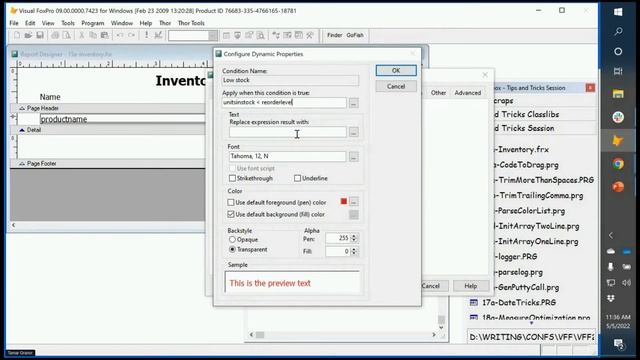Image resolution: width=640 pixels, height=360 pixels.
Task: Open the toolbar database combo box
Action: (193, 36)
